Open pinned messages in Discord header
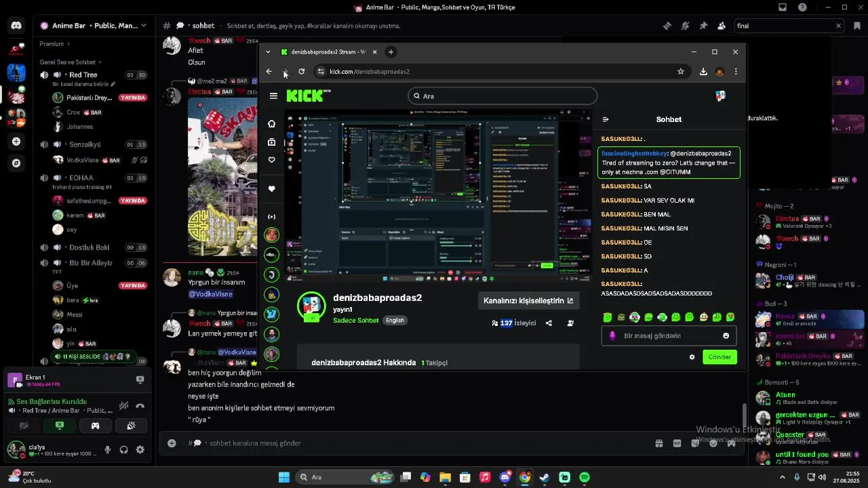The width and height of the screenshot is (868, 488). pos(703,26)
